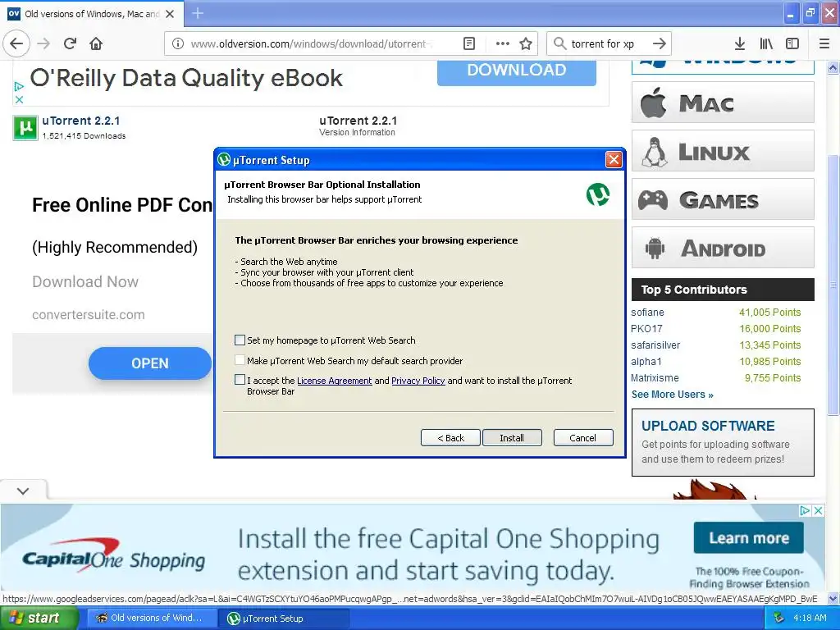Click the blue DOWNLOAD ad button
This screenshot has height=630, width=840.
[517, 71]
